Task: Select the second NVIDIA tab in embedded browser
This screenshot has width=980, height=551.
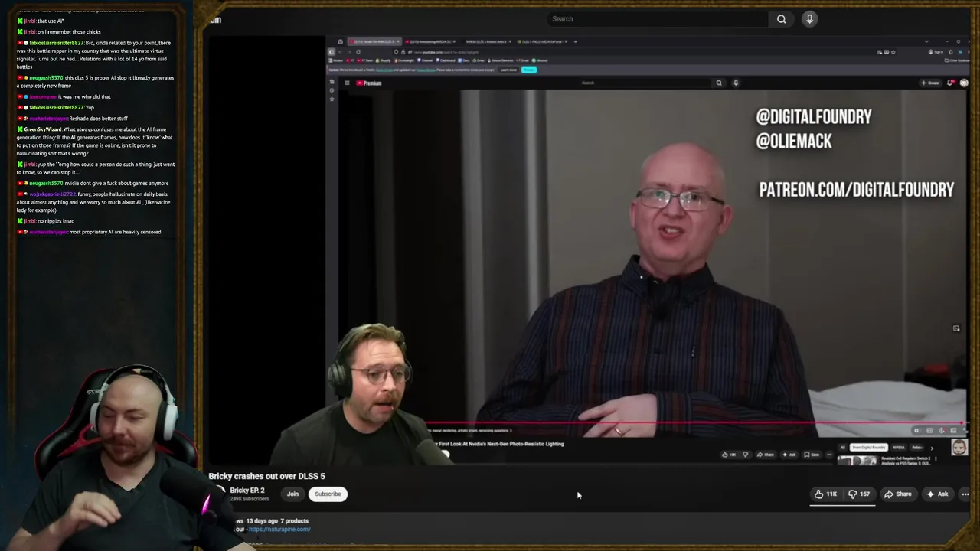Action: coord(431,41)
